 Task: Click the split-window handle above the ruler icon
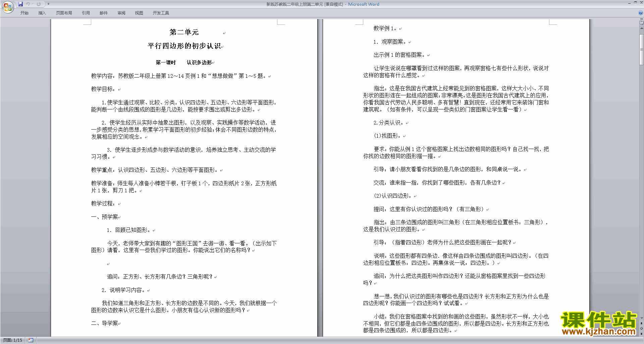pyautogui.click(x=642, y=19)
